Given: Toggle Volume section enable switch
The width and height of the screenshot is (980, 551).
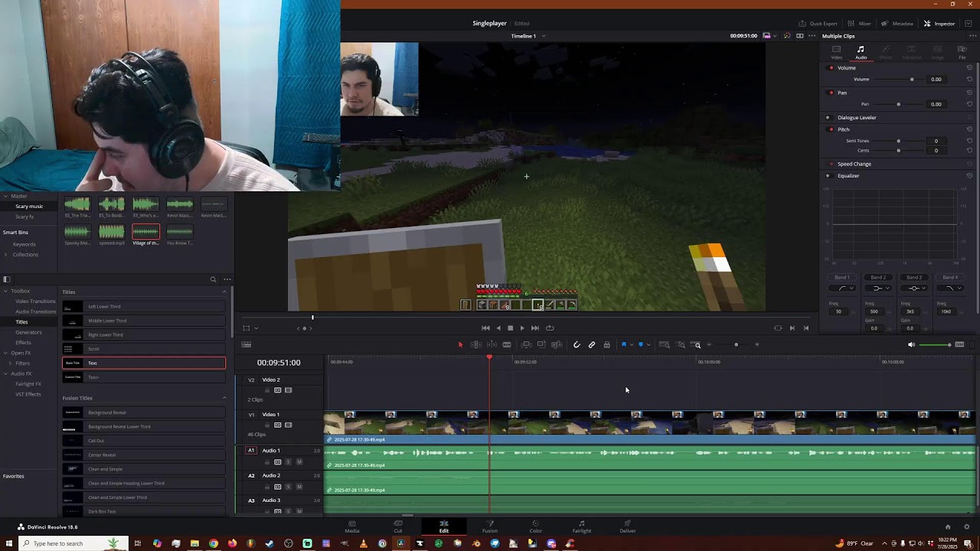Looking at the screenshot, I should [831, 68].
